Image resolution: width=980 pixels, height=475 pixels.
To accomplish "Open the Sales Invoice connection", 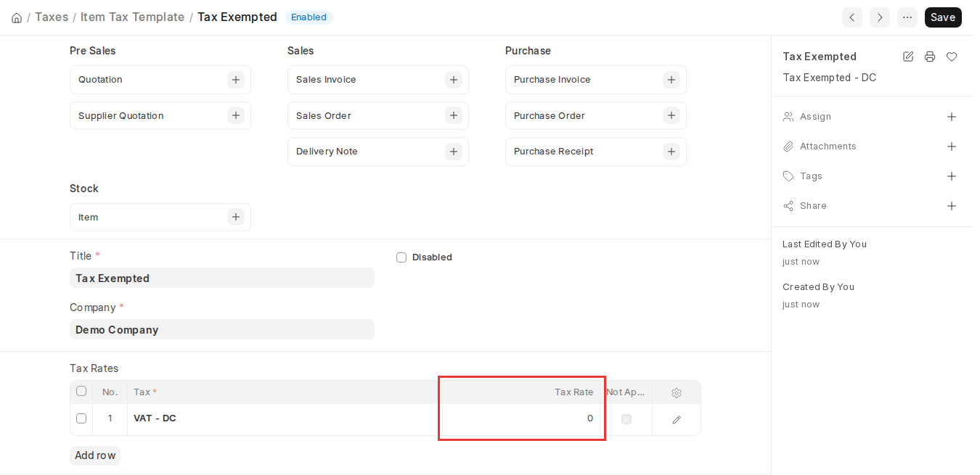I will pyautogui.click(x=326, y=80).
